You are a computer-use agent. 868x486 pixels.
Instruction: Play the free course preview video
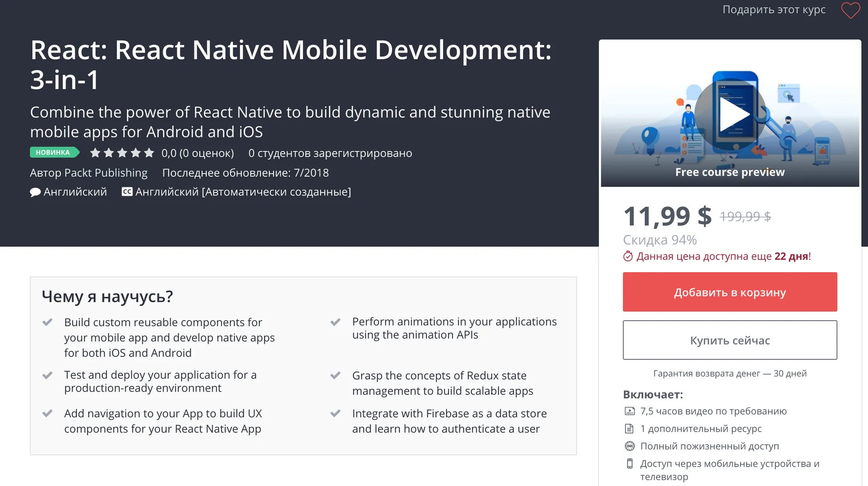(730, 114)
